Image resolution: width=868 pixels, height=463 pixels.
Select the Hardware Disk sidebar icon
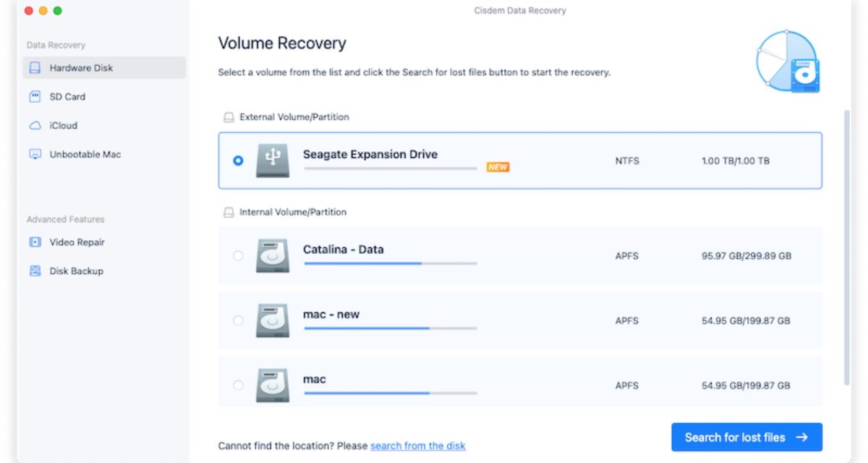point(34,67)
